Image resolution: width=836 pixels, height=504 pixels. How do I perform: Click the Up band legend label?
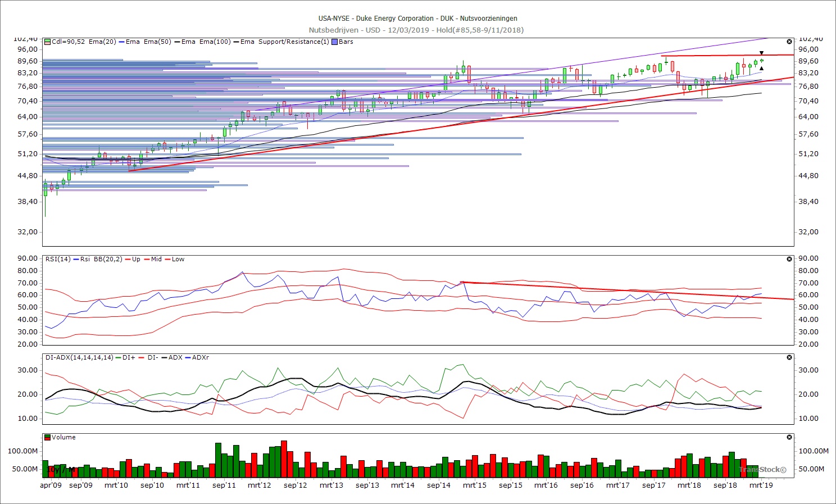pos(136,259)
